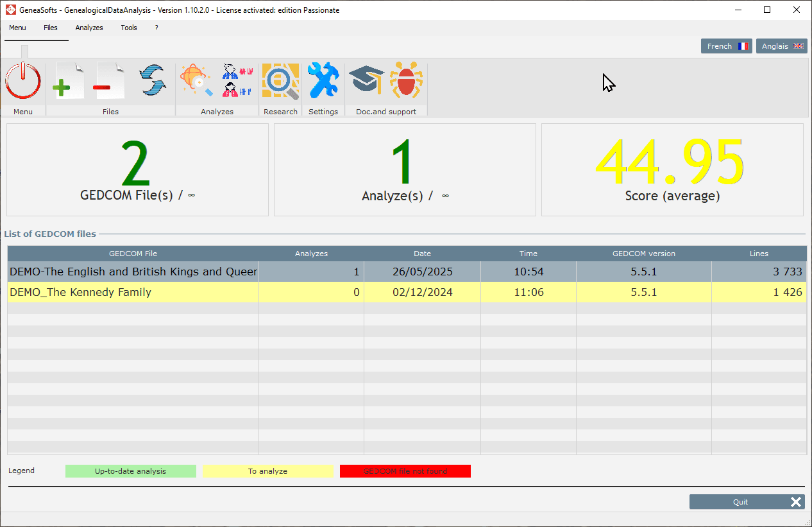Open the documentation graduation-cap icon
The width and height of the screenshot is (812, 527).
coord(366,81)
